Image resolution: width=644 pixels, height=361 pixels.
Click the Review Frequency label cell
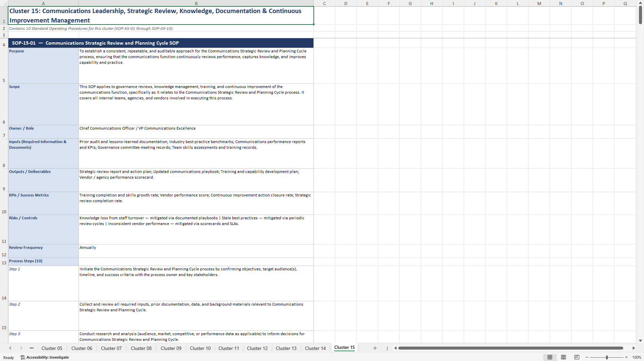(43, 251)
